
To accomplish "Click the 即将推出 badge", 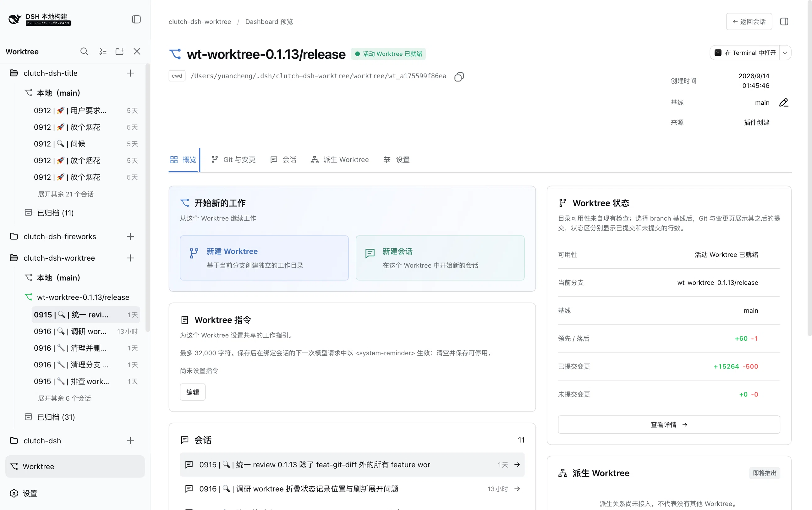I will 765,473.
